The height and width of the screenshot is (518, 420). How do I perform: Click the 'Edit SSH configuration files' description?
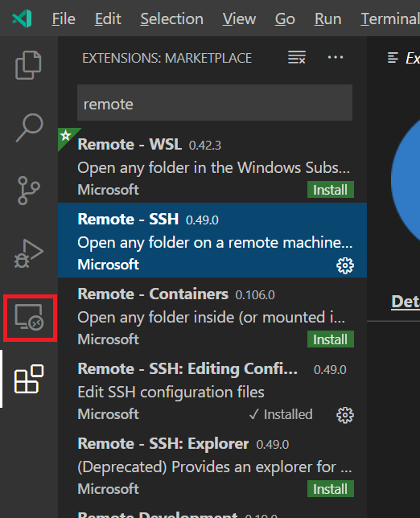tap(171, 393)
